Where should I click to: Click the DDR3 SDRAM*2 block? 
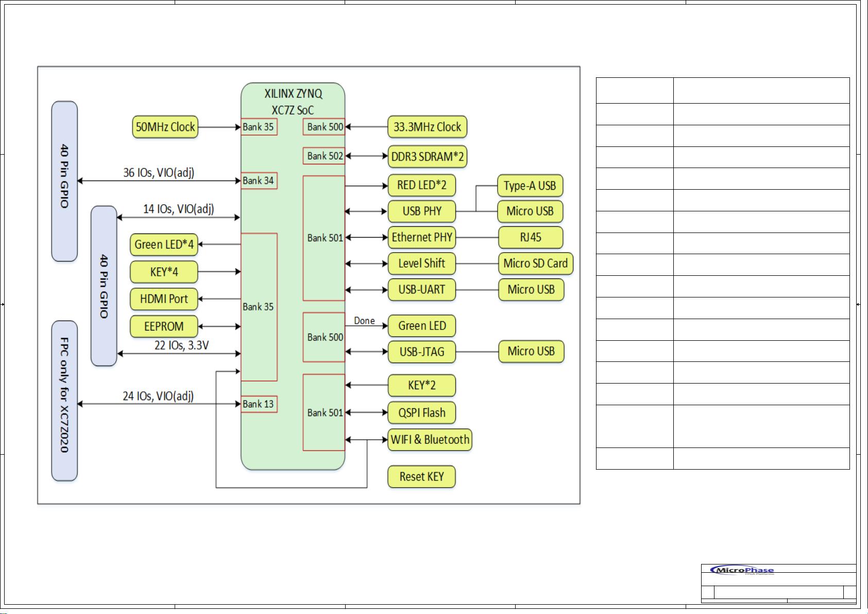[x=429, y=156]
